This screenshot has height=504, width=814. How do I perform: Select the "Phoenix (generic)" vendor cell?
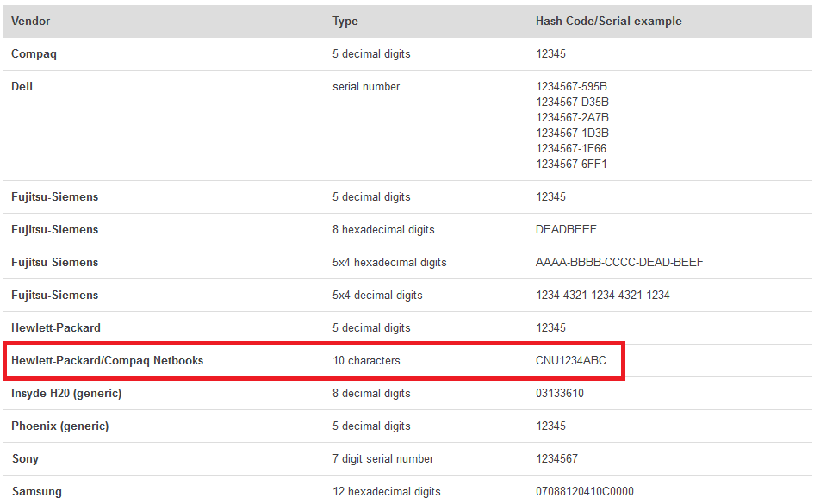point(60,426)
